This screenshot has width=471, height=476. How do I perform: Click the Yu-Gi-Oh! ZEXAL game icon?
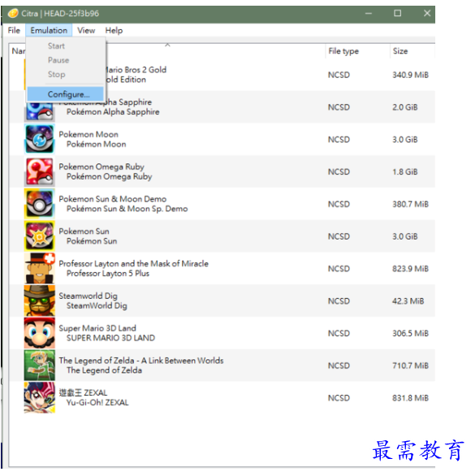tap(40, 398)
